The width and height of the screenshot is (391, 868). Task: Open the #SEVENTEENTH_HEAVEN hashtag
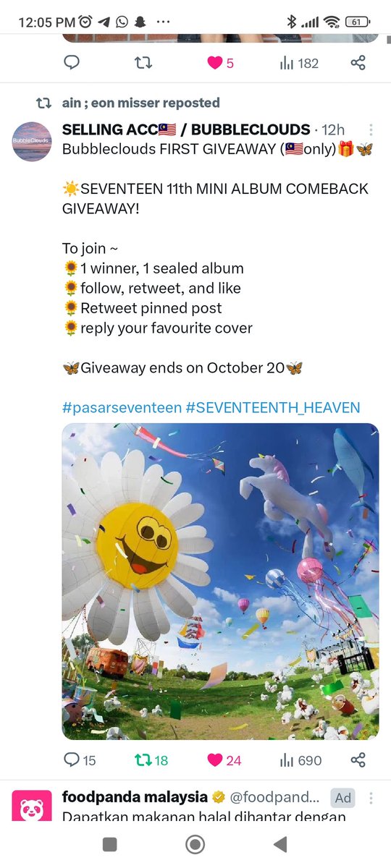point(273,407)
